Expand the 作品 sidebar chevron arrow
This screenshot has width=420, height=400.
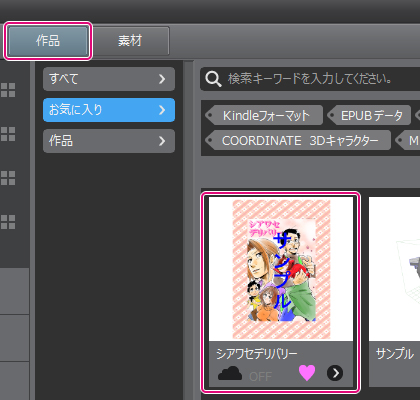coord(162,141)
